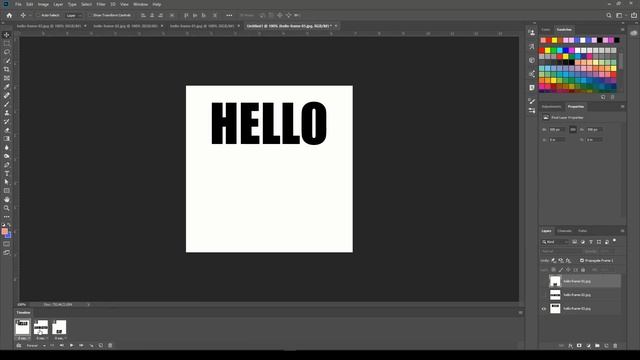The width and height of the screenshot is (640, 360).
Task: Show the middle layer visibility box
Action: pyautogui.click(x=544, y=295)
